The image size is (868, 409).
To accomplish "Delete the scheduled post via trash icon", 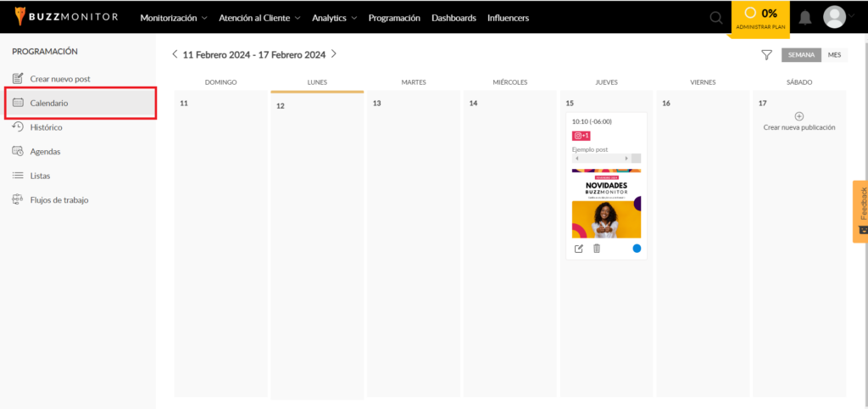I will (596, 249).
